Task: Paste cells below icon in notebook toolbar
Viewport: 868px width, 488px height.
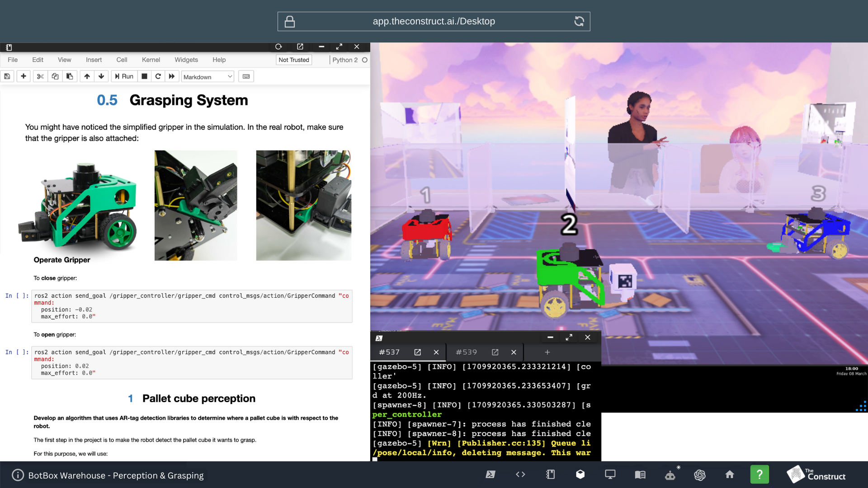Action: (x=70, y=76)
